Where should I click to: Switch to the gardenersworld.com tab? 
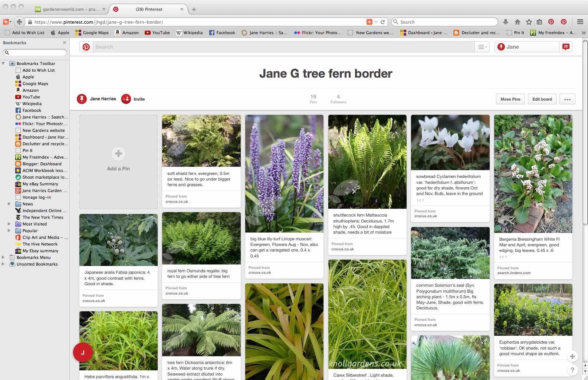click(70, 9)
